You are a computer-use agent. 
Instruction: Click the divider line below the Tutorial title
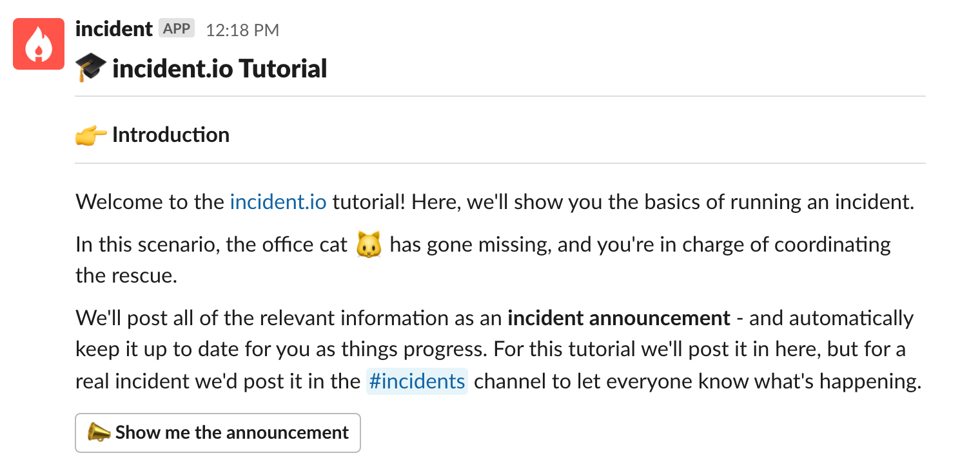(x=500, y=97)
